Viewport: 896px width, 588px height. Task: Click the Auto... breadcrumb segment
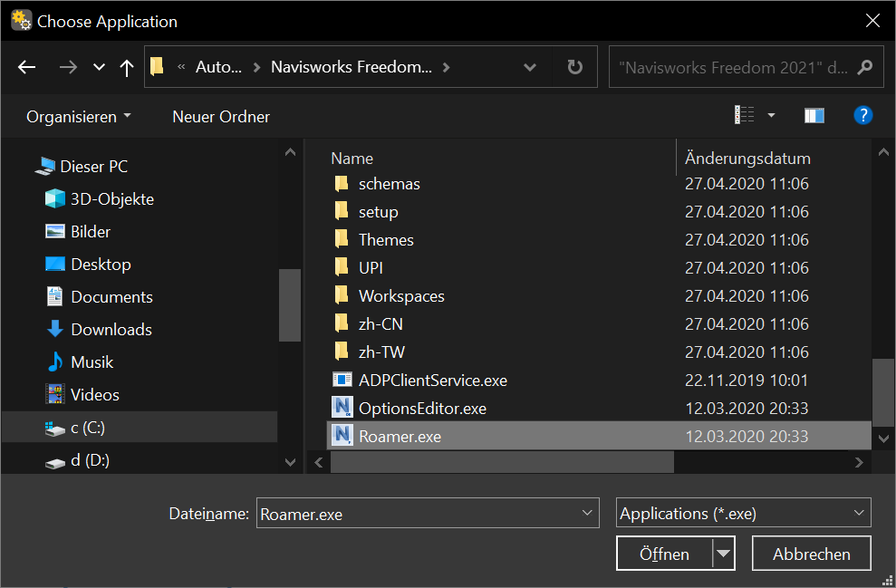coord(218,67)
